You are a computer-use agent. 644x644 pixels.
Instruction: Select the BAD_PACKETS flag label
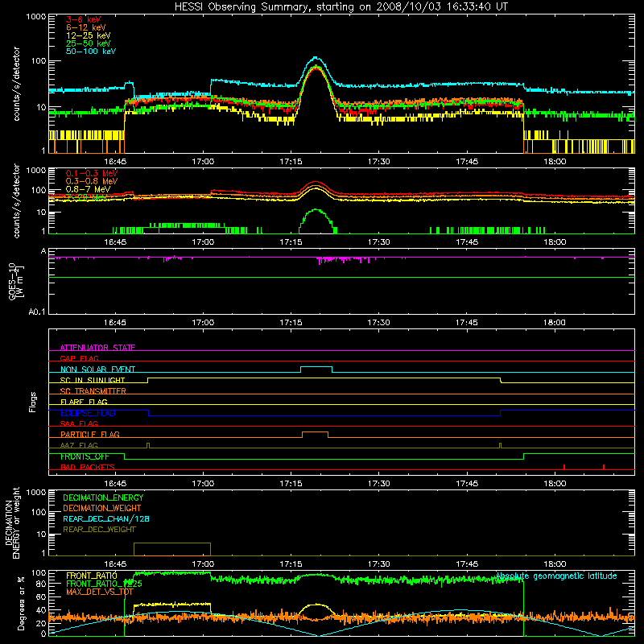88,467
